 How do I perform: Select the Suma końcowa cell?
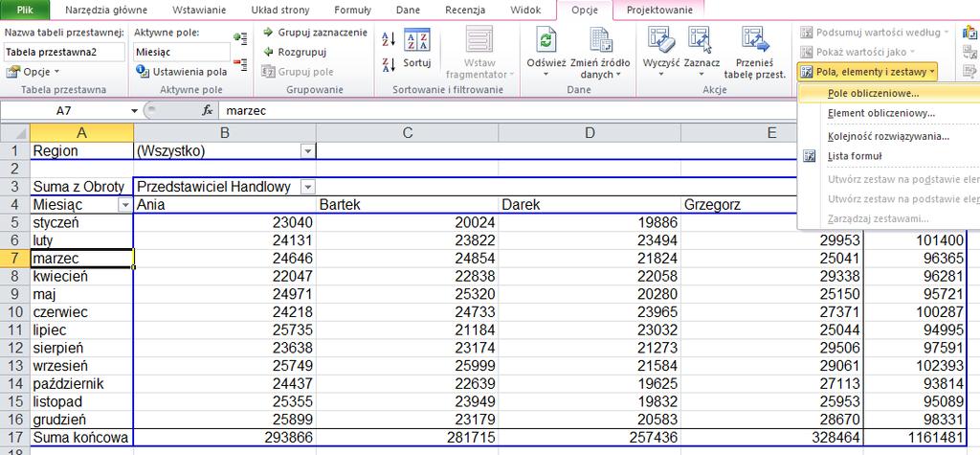[x=82, y=438]
